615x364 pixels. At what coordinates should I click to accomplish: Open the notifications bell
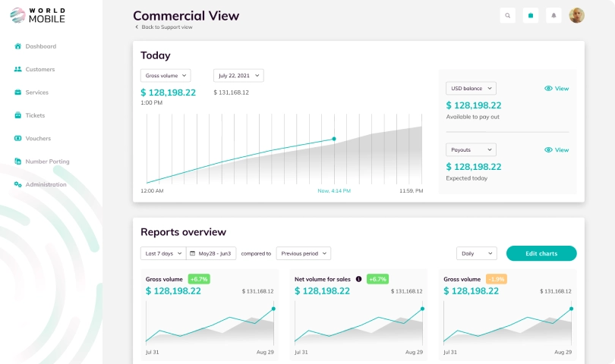tap(553, 15)
